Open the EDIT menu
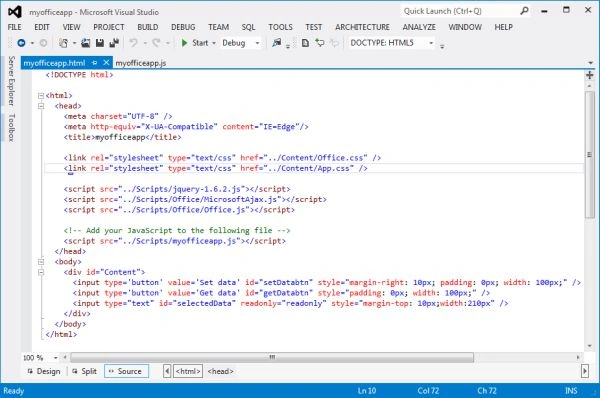This screenshot has height=398, width=600. tap(42, 27)
